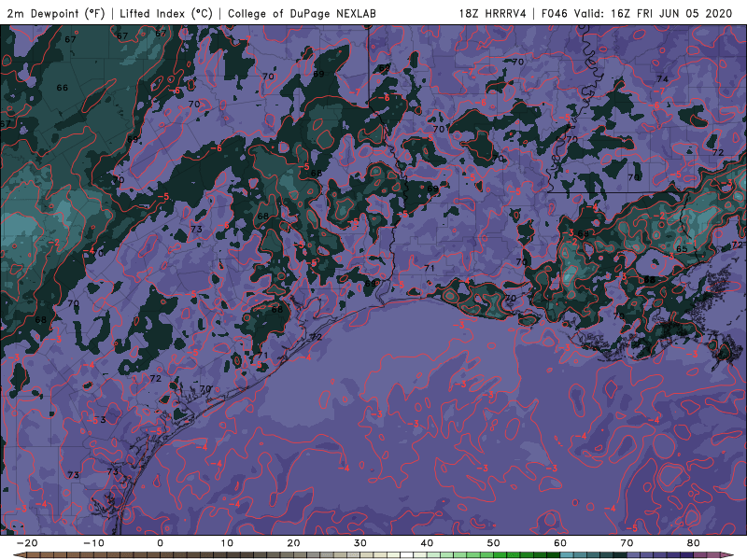Click the '30' label on the color scale

tap(360, 543)
